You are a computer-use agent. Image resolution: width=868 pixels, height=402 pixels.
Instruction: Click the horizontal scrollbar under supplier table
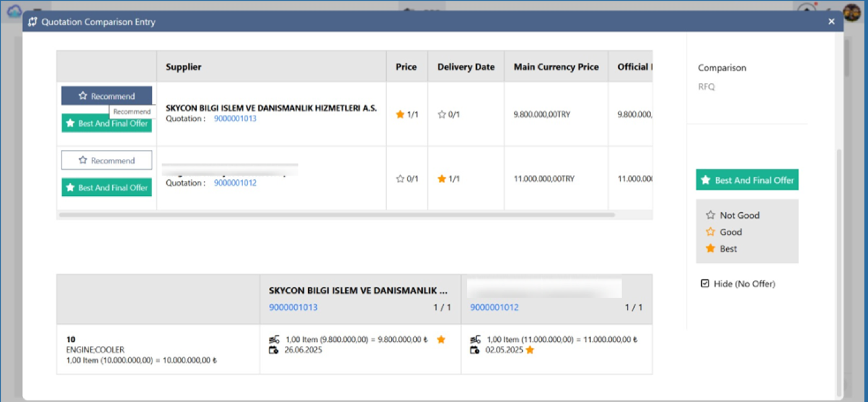[x=337, y=215]
